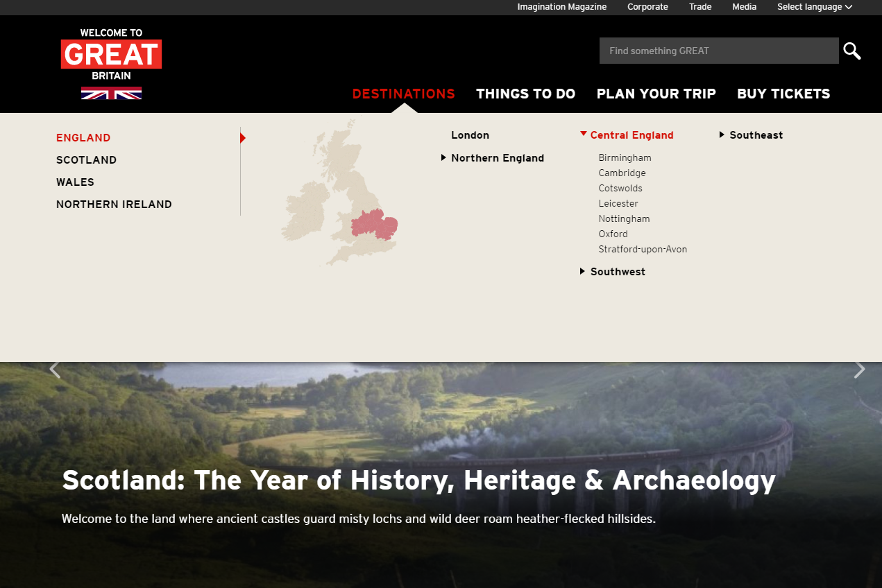The width and height of the screenshot is (882, 588).
Task: Click the Union Jack flag under the logo
Action: click(x=111, y=93)
